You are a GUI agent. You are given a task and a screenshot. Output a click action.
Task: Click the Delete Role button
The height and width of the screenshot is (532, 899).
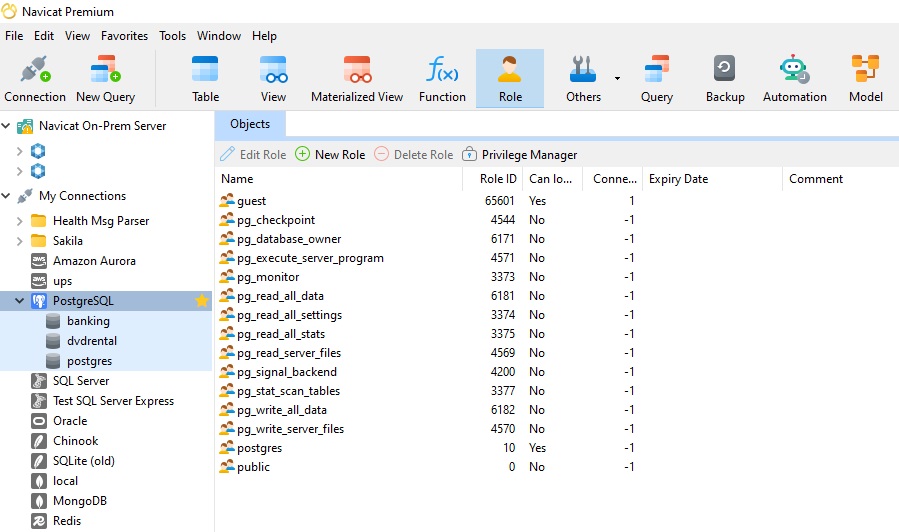413,154
